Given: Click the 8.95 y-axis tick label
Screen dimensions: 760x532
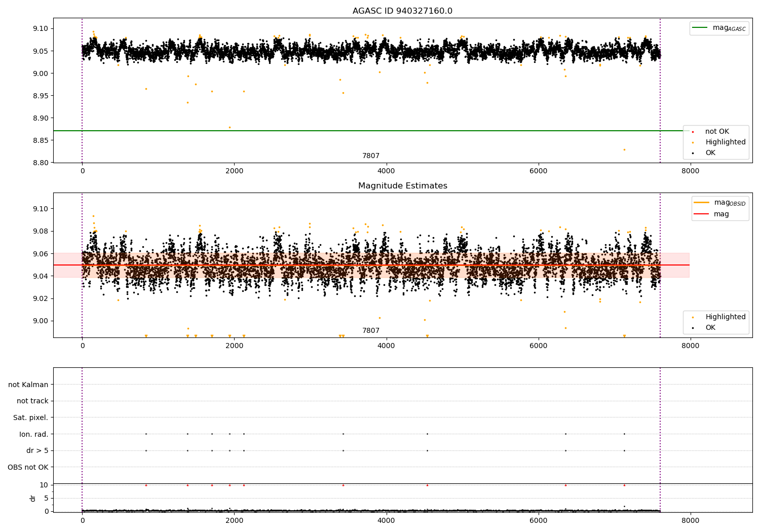Looking at the screenshot, I should click(40, 96).
